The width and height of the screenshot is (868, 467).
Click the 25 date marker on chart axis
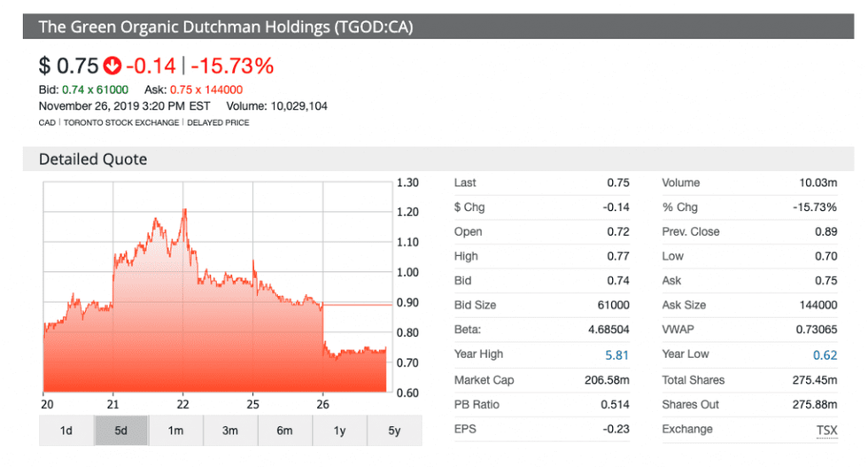(x=252, y=406)
